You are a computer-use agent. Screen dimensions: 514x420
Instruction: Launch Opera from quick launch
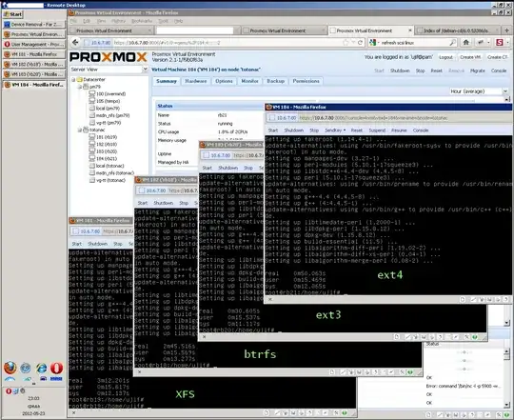56,368
